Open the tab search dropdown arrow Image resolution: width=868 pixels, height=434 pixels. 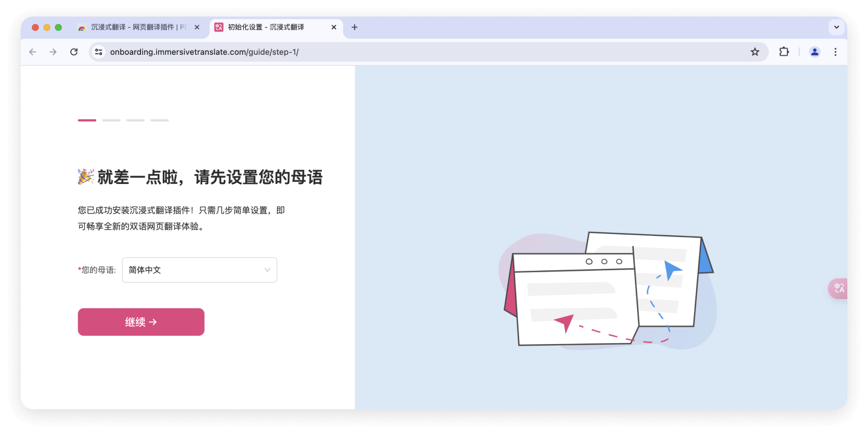(836, 27)
